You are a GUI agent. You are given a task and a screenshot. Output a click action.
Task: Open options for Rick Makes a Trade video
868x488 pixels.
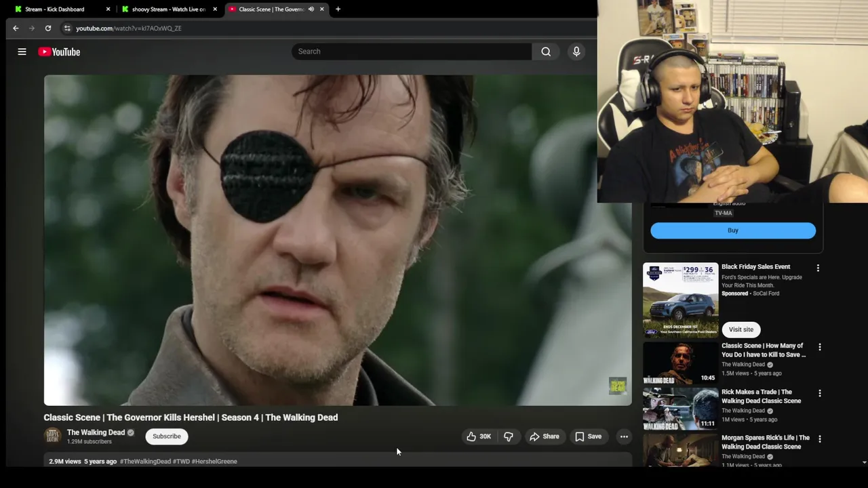coord(820,393)
